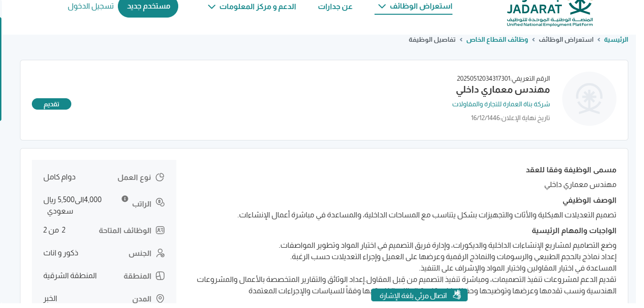The width and height of the screenshot is (644, 308).
Task: Click the Jadarat logo
Action: coord(549,13)
